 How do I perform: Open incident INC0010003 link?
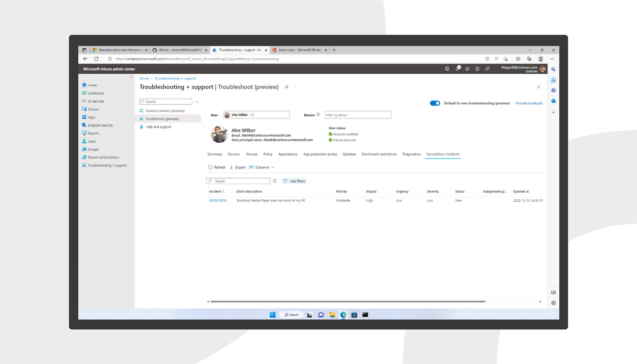pyautogui.click(x=218, y=201)
